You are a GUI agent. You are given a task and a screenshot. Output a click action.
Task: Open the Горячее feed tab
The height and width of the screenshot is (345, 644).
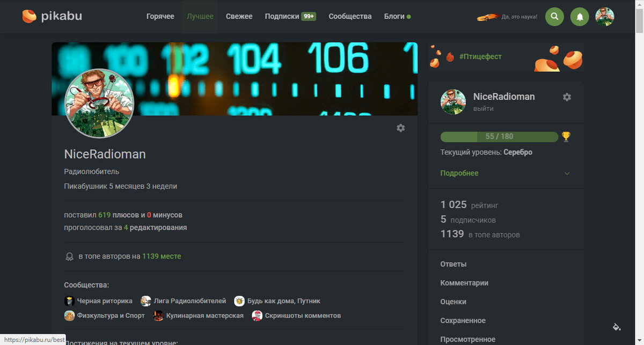click(160, 17)
